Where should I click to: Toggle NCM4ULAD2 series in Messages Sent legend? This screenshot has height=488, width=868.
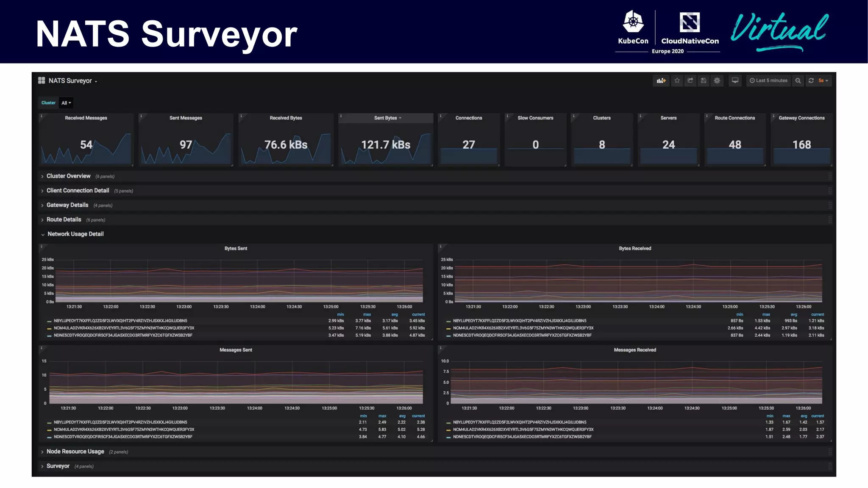124,430
